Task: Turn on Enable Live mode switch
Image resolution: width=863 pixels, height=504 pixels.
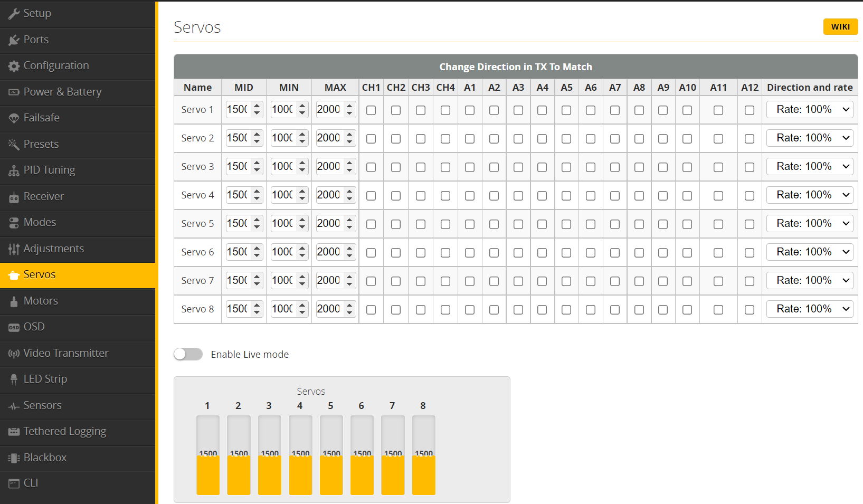Action: [188, 354]
